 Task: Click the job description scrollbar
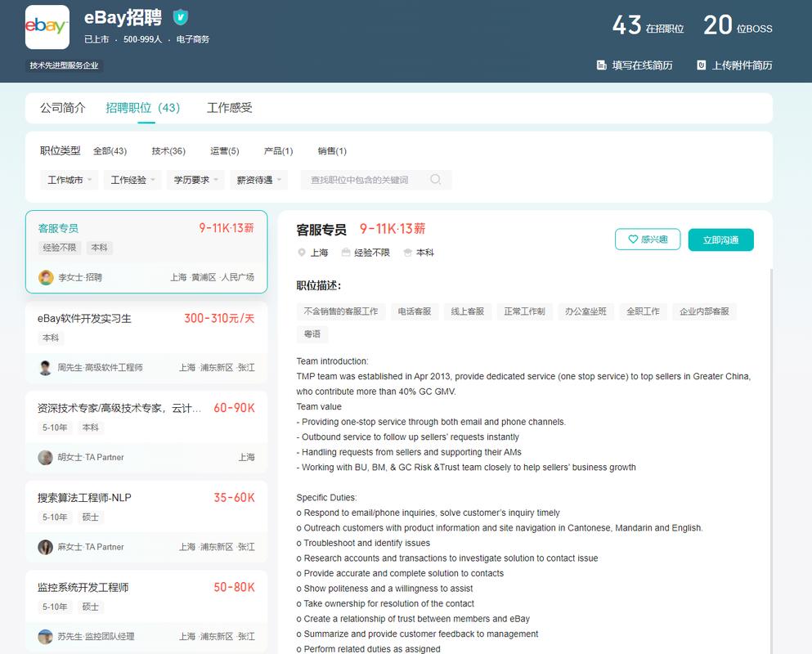click(771, 461)
